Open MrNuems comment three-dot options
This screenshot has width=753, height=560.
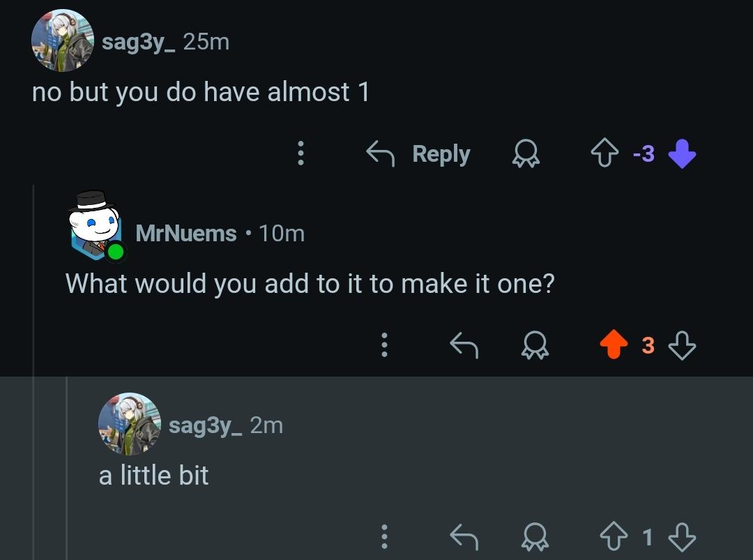tap(384, 345)
